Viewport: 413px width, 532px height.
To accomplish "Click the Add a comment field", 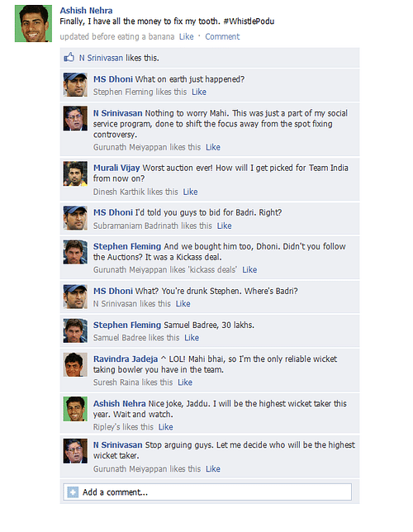I will 207,492.
